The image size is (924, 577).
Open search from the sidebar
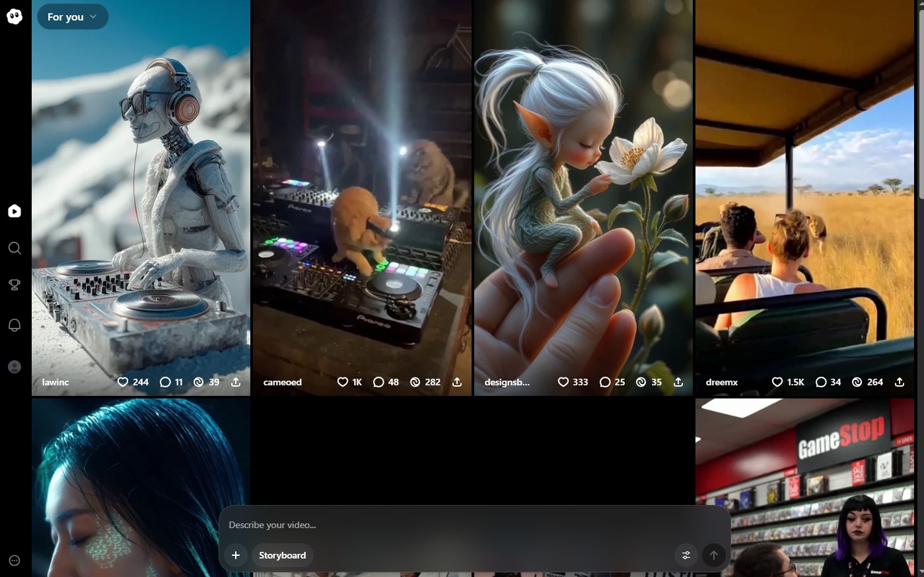click(15, 248)
